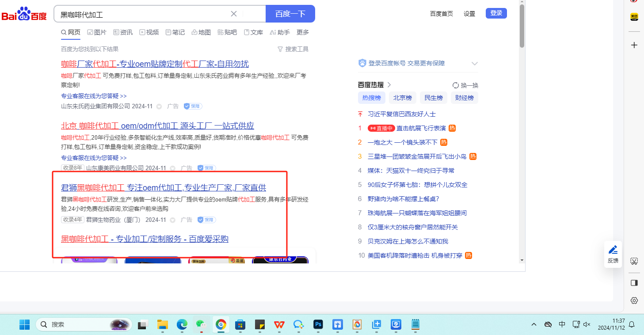The image size is (644, 335).
Task: Open sidebar settings gear icon
Action: pos(634,301)
